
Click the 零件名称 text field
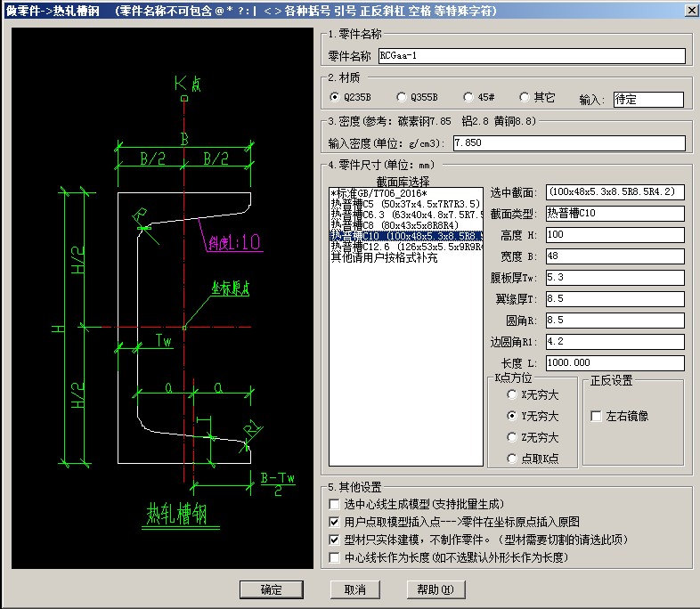531,55
